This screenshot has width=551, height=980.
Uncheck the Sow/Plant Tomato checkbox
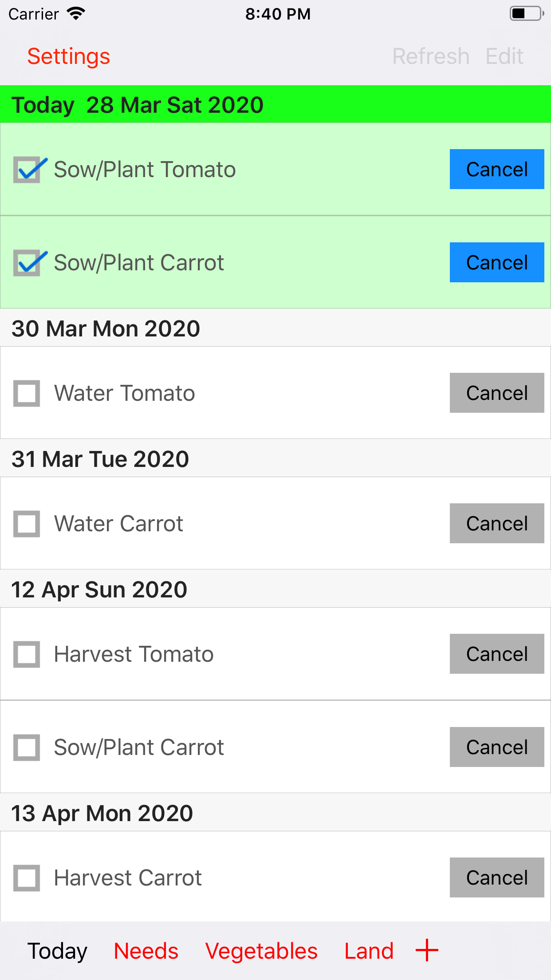pyautogui.click(x=28, y=170)
